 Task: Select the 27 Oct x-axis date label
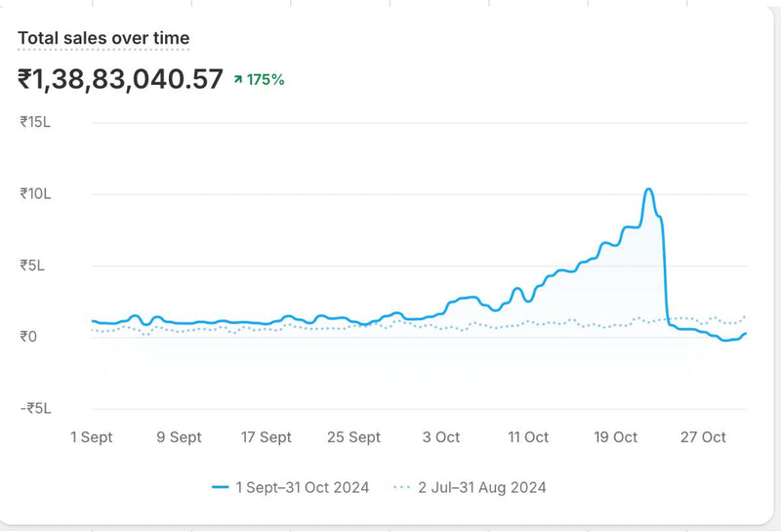703,437
